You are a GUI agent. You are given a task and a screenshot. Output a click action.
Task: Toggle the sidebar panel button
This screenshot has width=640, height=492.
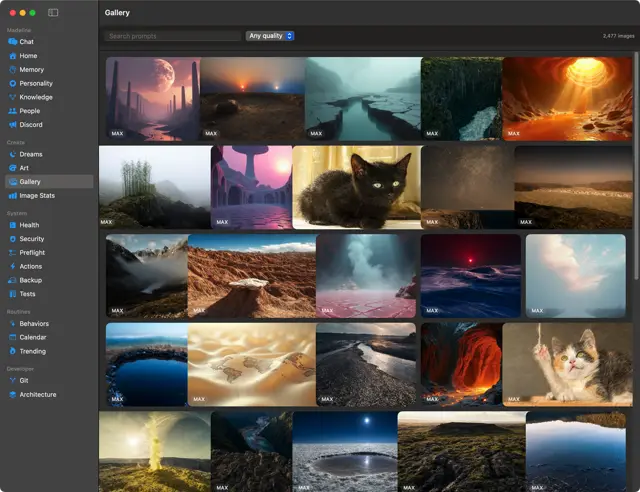coord(53,13)
